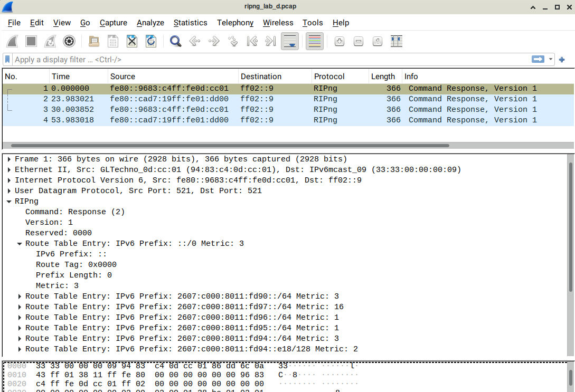Click the packet list horizontal scrollbar
The image size is (575, 392).
[x=230, y=146]
